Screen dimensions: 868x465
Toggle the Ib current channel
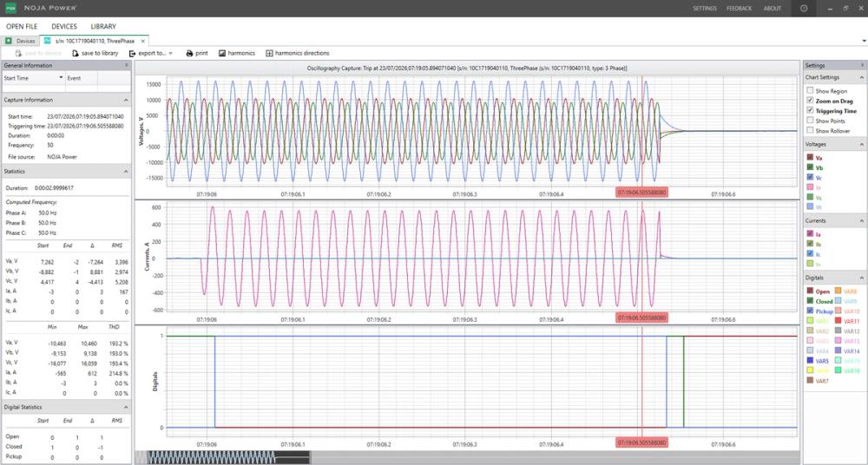811,244
